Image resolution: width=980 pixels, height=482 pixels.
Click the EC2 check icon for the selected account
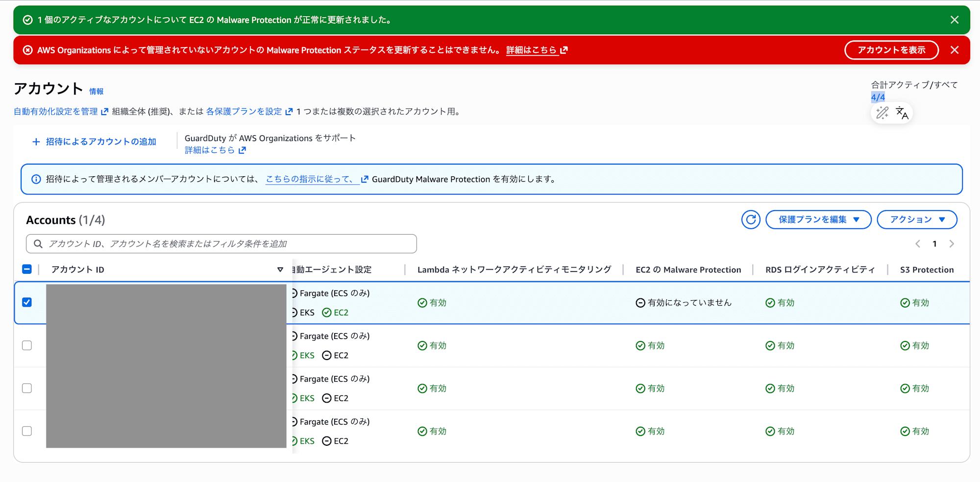pos(326,312)
